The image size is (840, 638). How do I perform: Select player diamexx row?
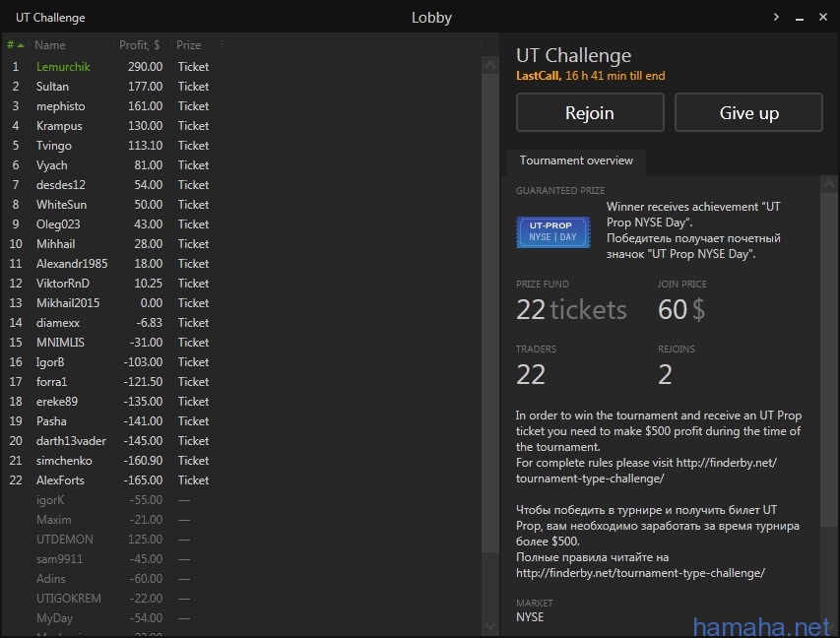pos(242,323)
